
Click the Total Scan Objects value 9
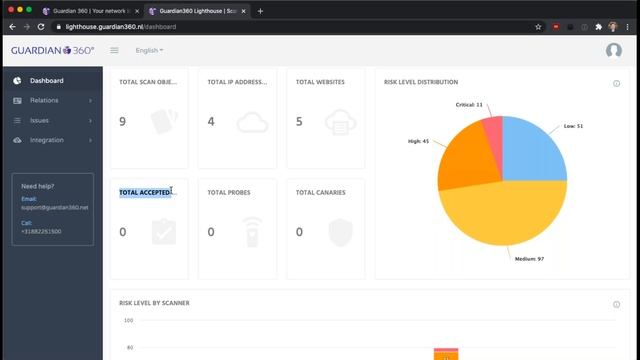coord(122,121)
